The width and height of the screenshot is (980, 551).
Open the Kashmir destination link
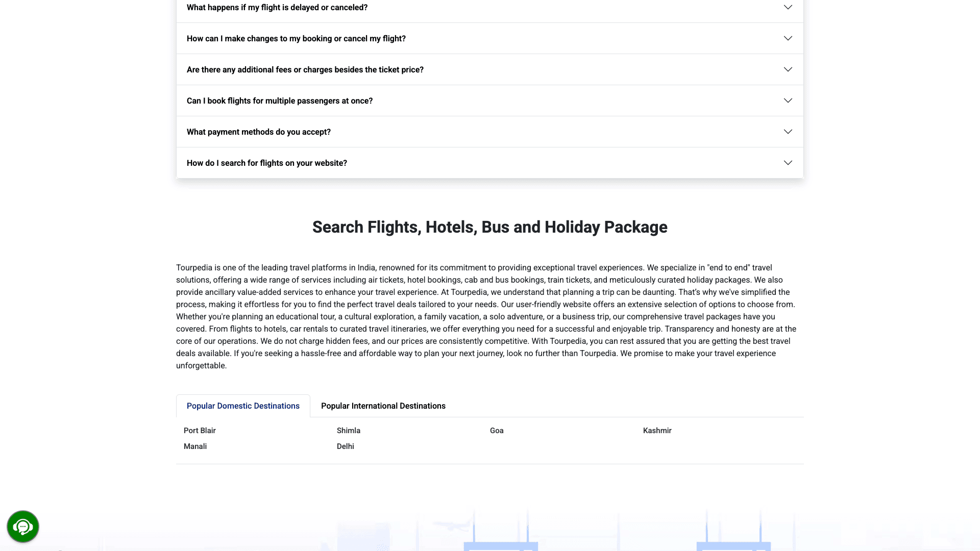coord(657,430)
